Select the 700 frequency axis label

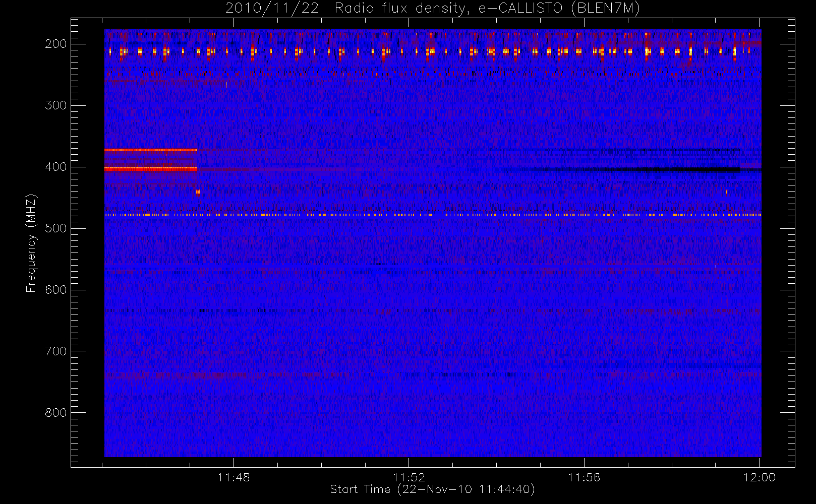(x=56, y=351)
